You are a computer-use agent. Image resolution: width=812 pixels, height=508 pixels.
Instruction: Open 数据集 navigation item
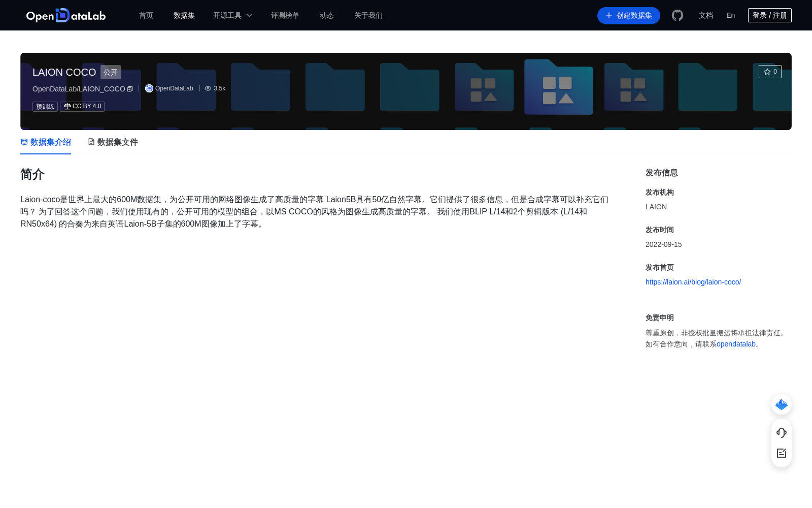coord(184,15)
